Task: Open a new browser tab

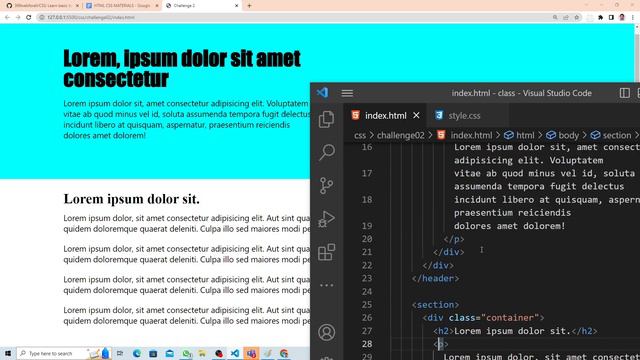Action: point(249,6)
